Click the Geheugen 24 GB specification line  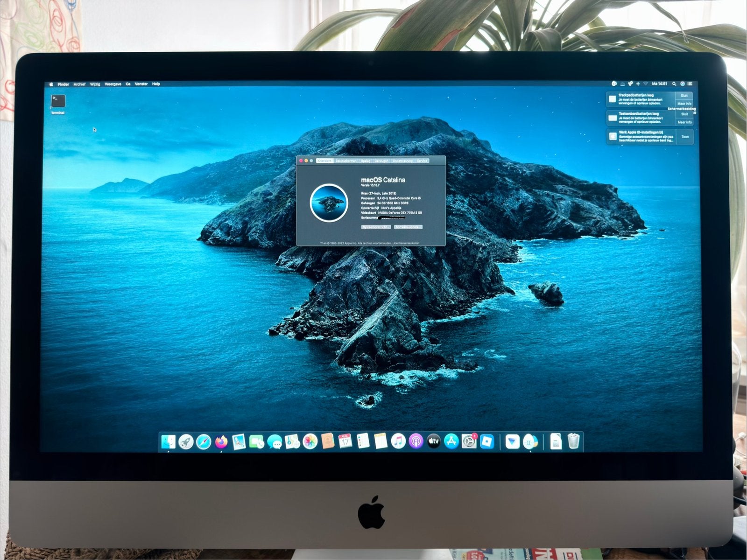tap(385, 203)
